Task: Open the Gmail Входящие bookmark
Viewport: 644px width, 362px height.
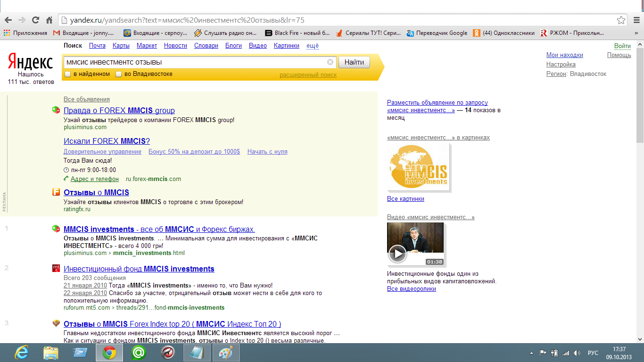Action: point(83,33)
